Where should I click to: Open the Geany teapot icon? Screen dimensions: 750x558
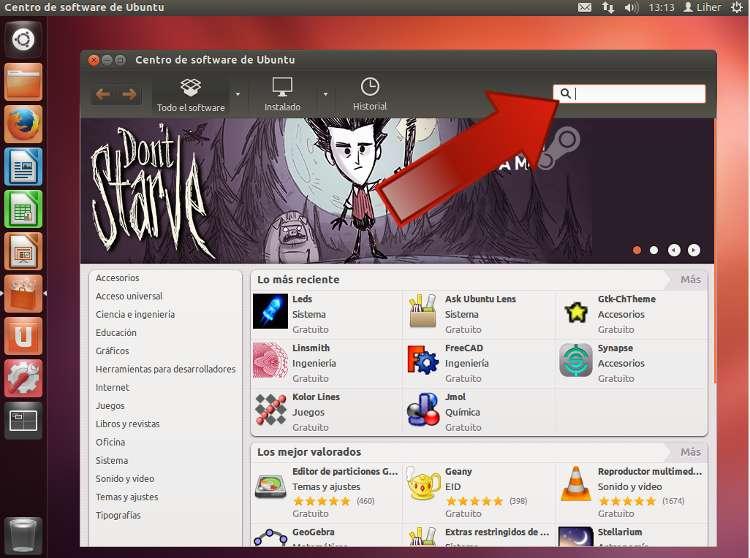[x=423, y=485]
